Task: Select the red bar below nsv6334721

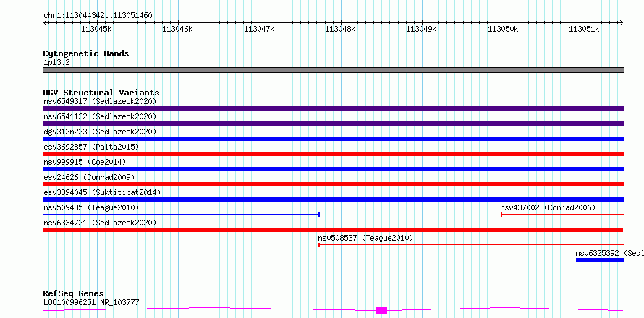Action: click(333, 230)
